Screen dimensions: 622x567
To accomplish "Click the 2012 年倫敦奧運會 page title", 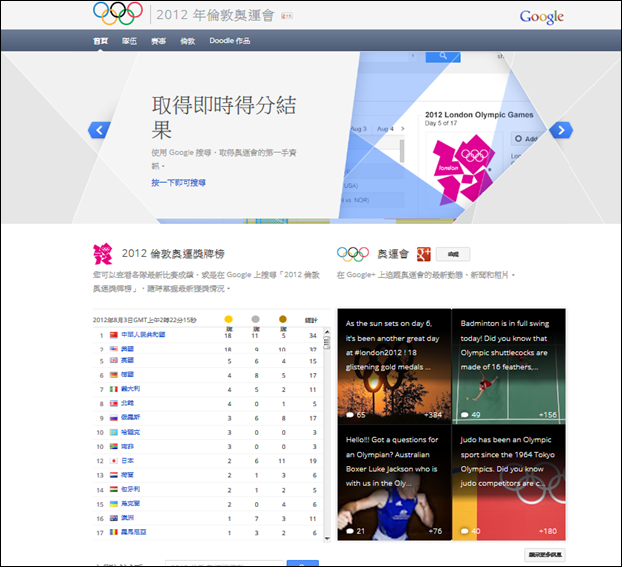I will [215, 15].
